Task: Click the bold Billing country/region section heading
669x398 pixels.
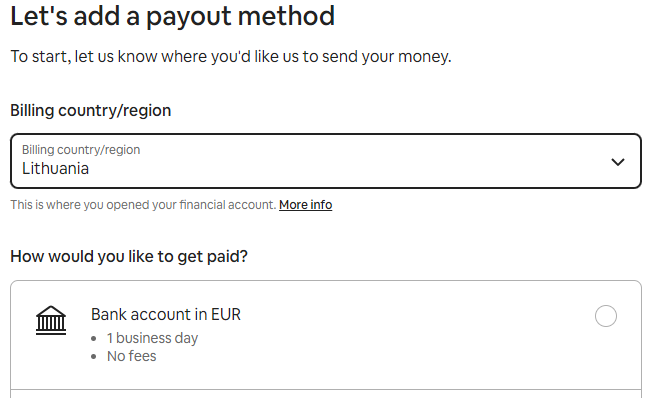Action: pyautogui.click(x=90, y=110)
